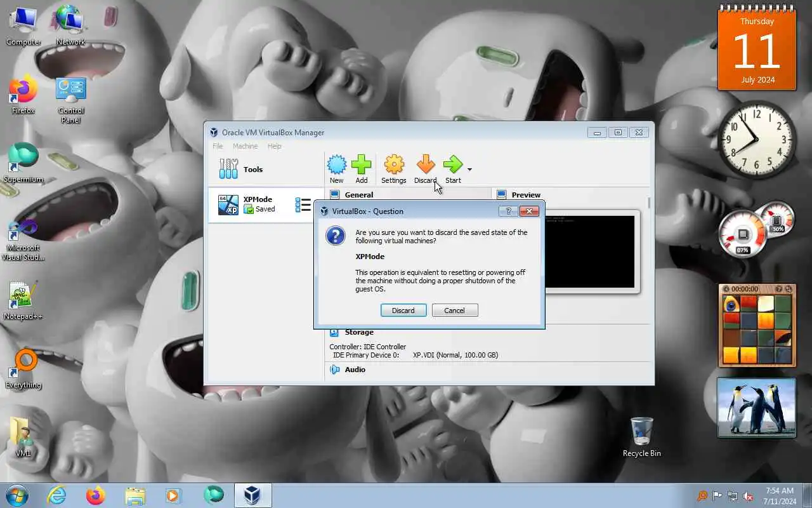Click the analog clock gadget
This screenshot has width=812, height=508.
coord(756,139)
